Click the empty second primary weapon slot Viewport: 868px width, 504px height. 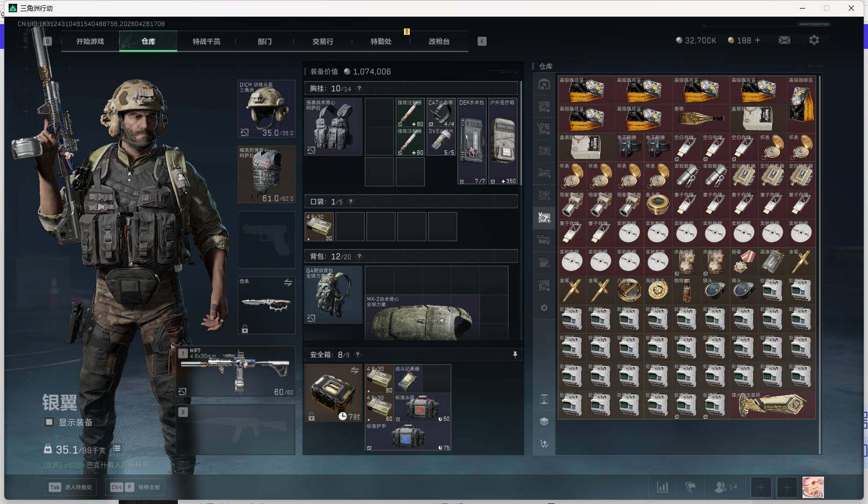236,429
